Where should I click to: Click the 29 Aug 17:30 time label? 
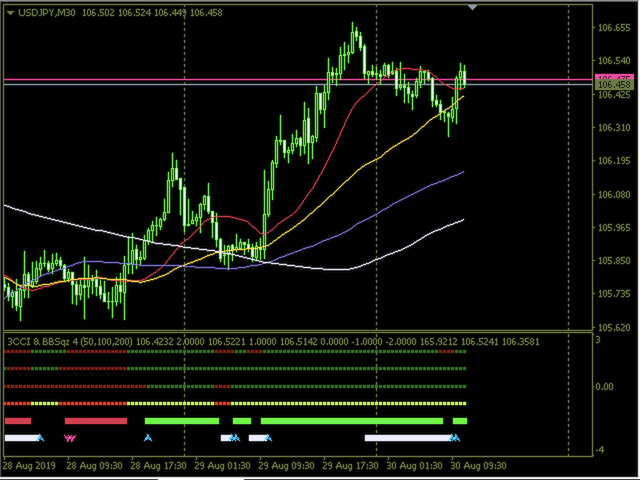(x=351, y=466)
